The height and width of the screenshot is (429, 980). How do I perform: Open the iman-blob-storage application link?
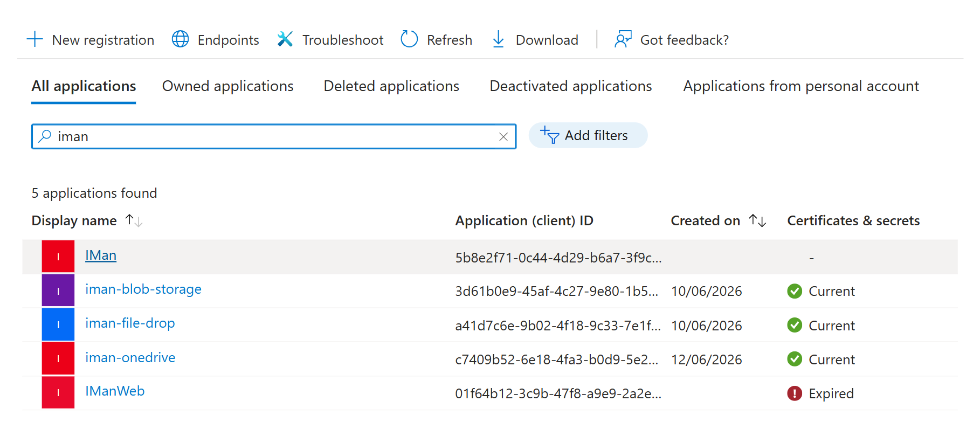[143, 289]
